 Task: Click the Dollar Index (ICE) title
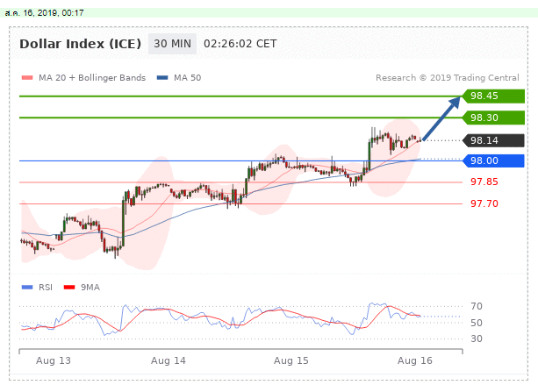(80, 44)
